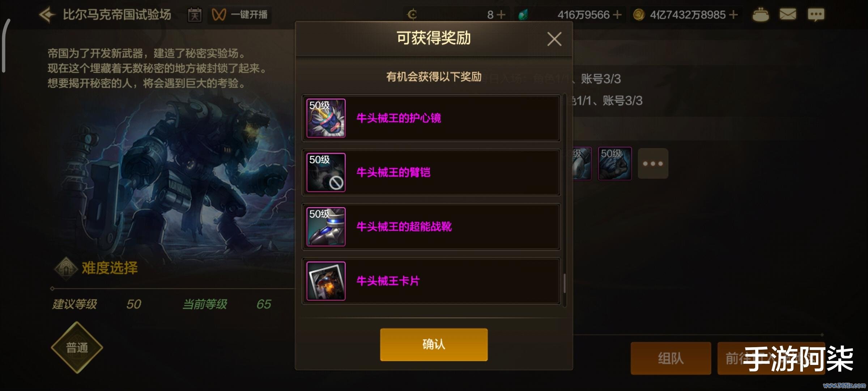Click plus next to the 8 counter
The image size is (868, 391).
pyautogui.click(x=501, y=15)
